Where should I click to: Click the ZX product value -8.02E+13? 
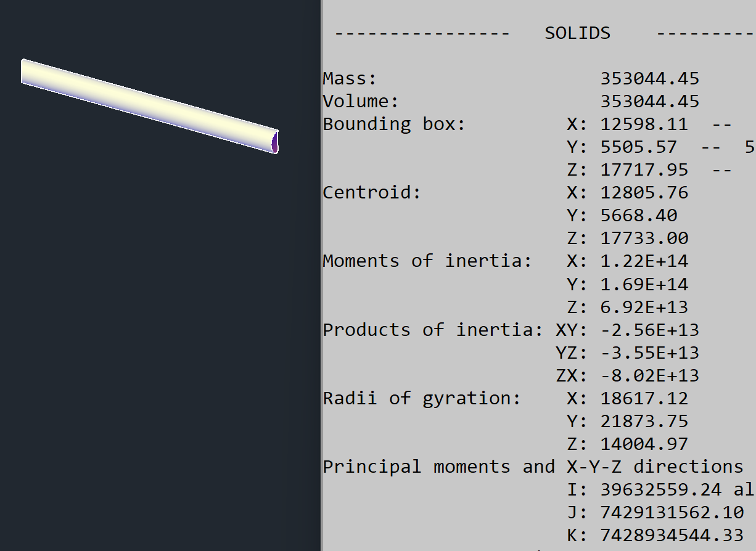649,376
